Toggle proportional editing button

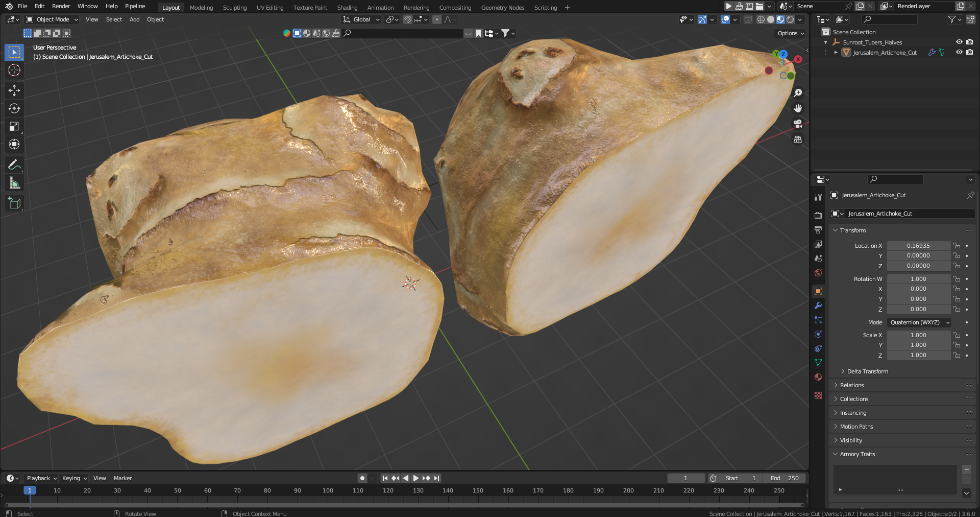pos(436,19)
